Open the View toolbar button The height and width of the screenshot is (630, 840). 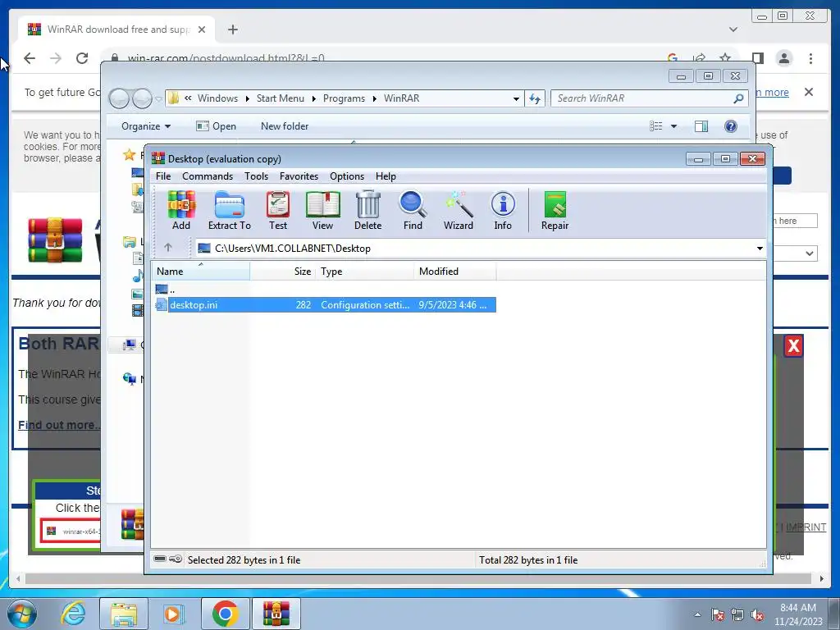pyautogui.click(x=322, y=211)
